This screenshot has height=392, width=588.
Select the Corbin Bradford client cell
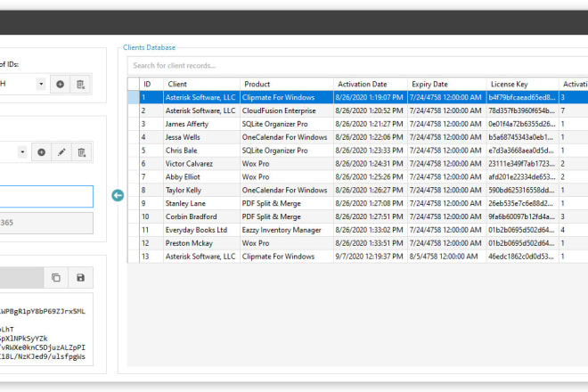(201, 216)
